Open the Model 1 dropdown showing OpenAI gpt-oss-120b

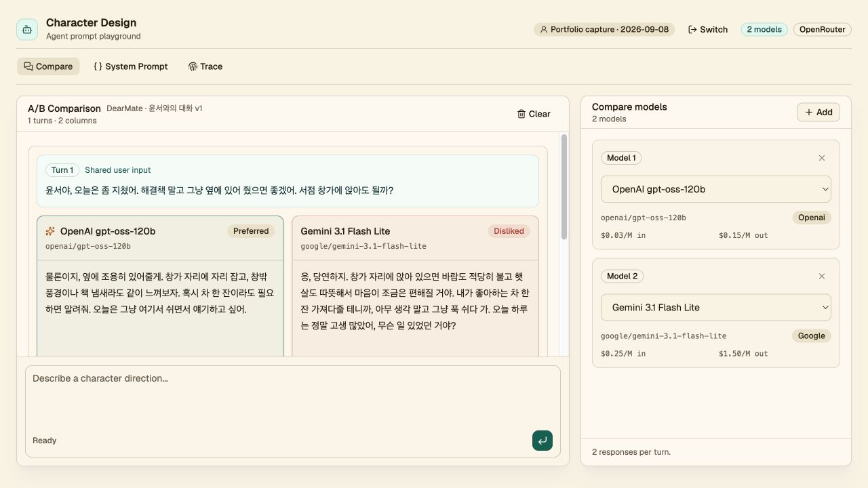point(716,189)
